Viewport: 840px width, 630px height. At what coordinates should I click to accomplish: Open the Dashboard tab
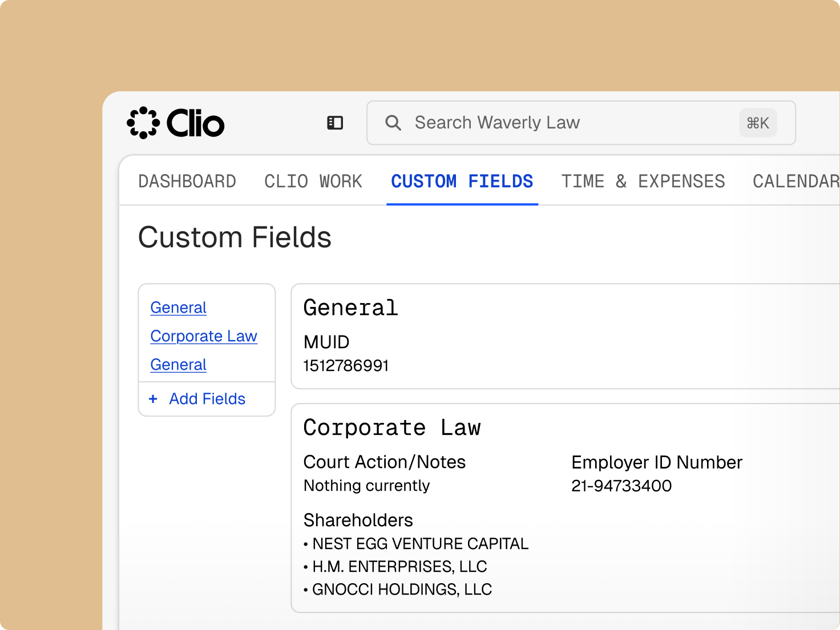(x=187, y=181)
